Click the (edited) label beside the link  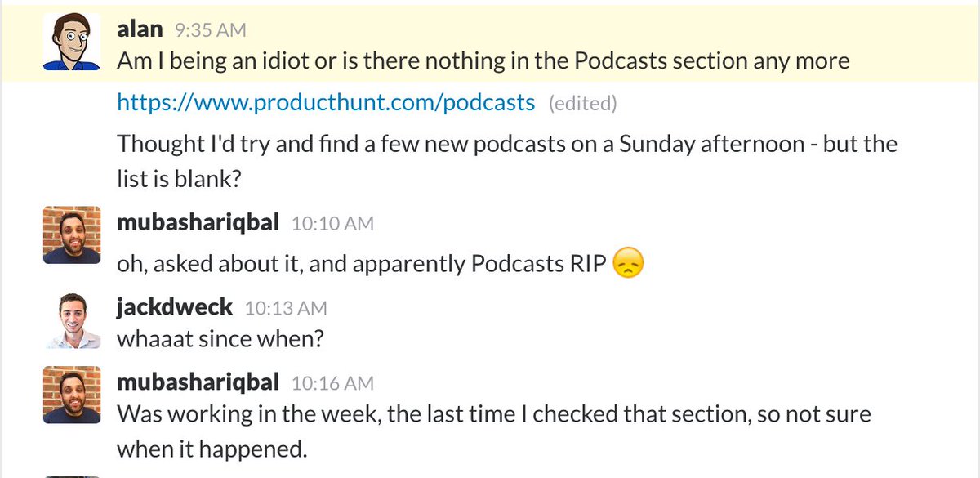[x=583, y=103]
